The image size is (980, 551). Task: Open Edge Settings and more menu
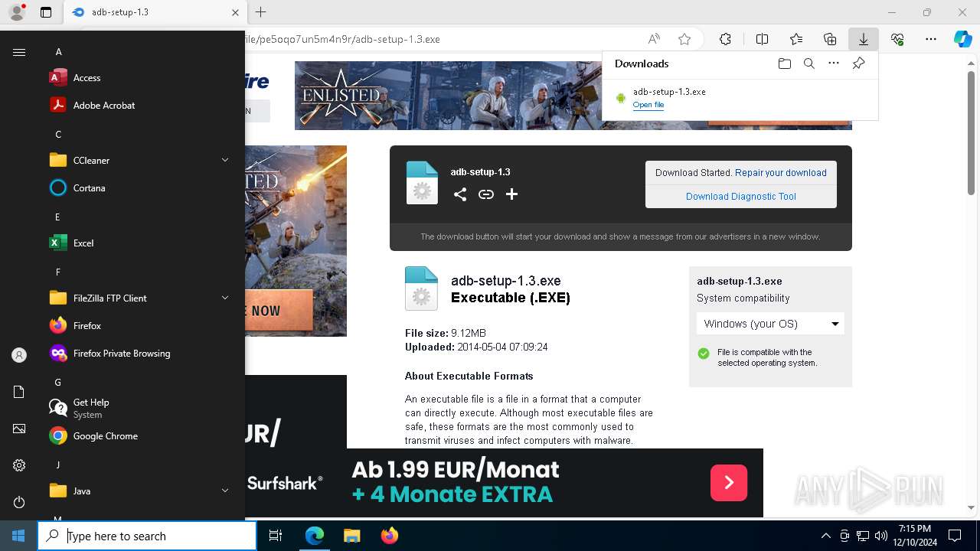coord(931,39)
